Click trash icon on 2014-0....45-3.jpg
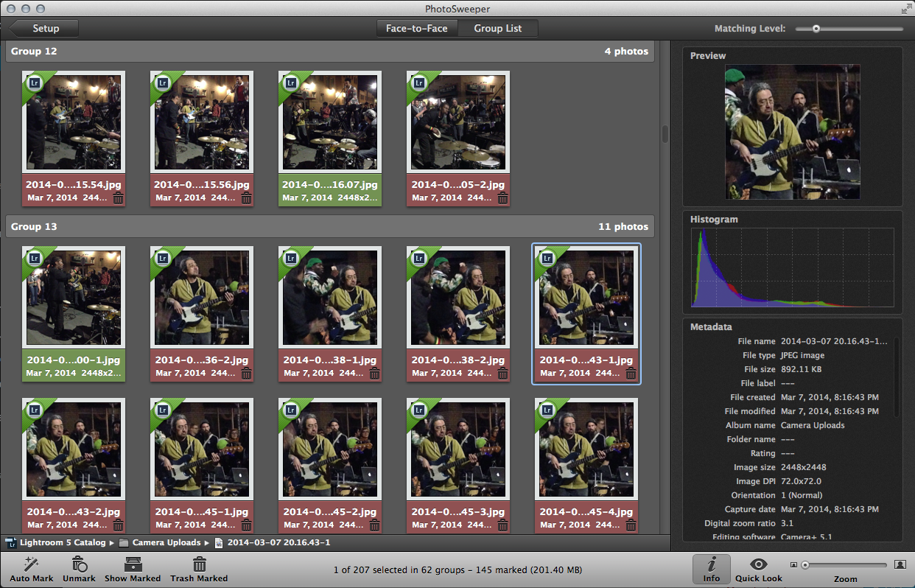The image size is (915, 588). [502, 525]
